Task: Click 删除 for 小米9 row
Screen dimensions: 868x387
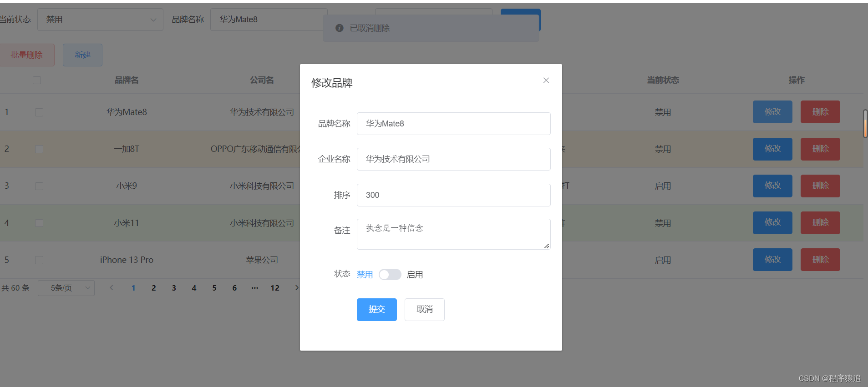Action: point(820,186)
